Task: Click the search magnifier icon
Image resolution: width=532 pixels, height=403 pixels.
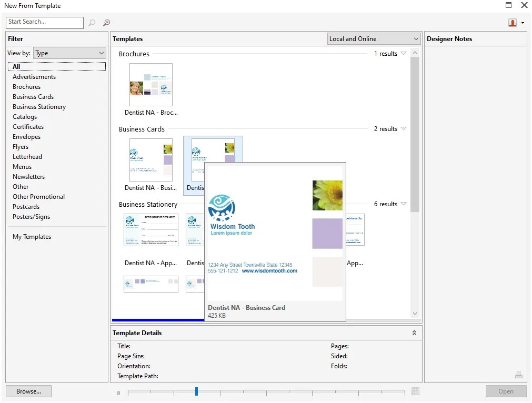Action: pos(92,23)
